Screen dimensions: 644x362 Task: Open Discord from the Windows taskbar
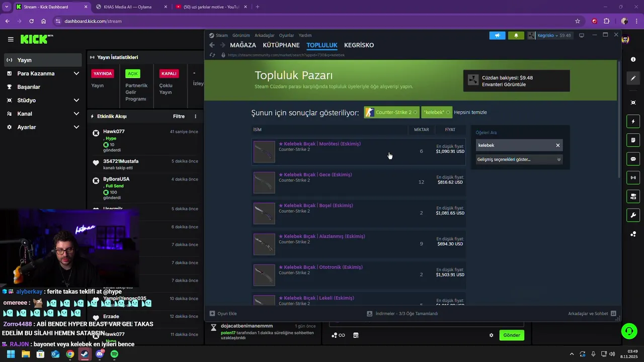[100, 354]
